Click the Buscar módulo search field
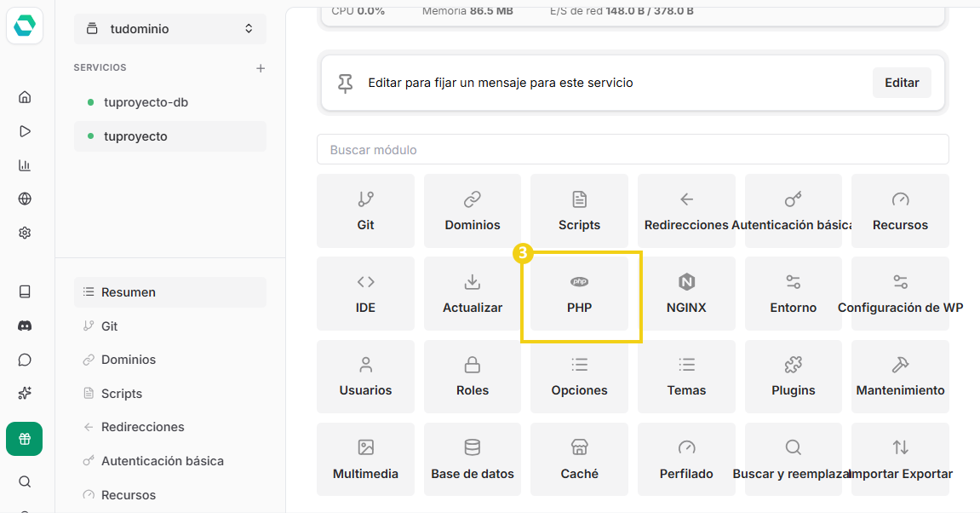This screenshot has width=980, height=513. pos(633,148)
